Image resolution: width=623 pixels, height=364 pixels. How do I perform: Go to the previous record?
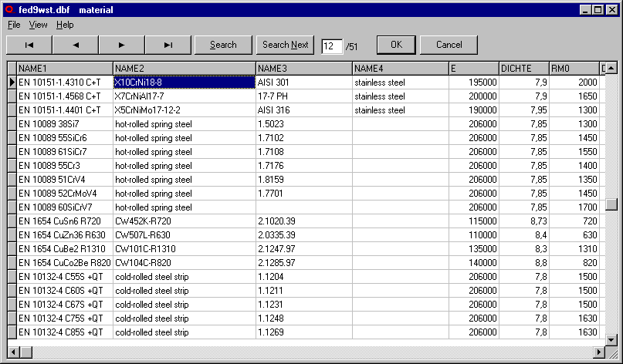coord(76,45)
